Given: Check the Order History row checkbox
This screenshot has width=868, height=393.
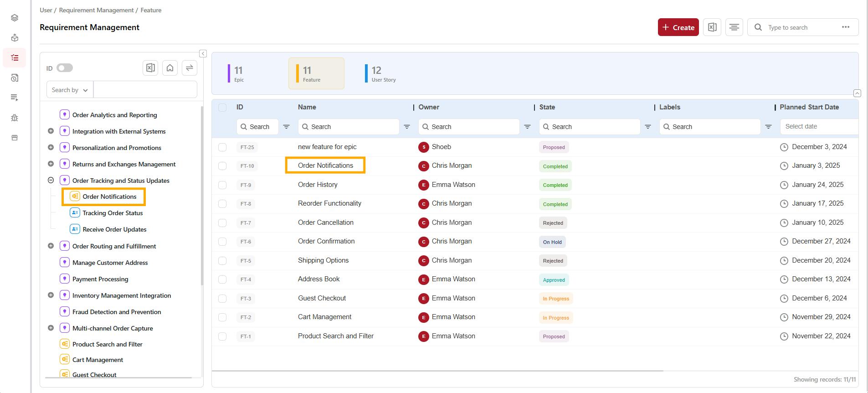Looking at the screenshot, I should coord(222,185).
